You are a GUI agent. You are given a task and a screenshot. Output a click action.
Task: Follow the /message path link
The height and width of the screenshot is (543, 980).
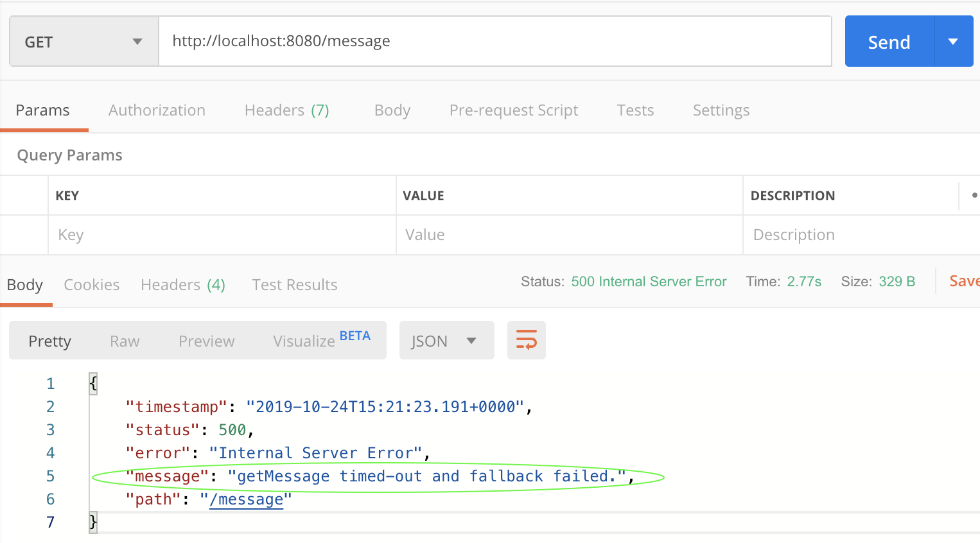[x=246, y=499]
